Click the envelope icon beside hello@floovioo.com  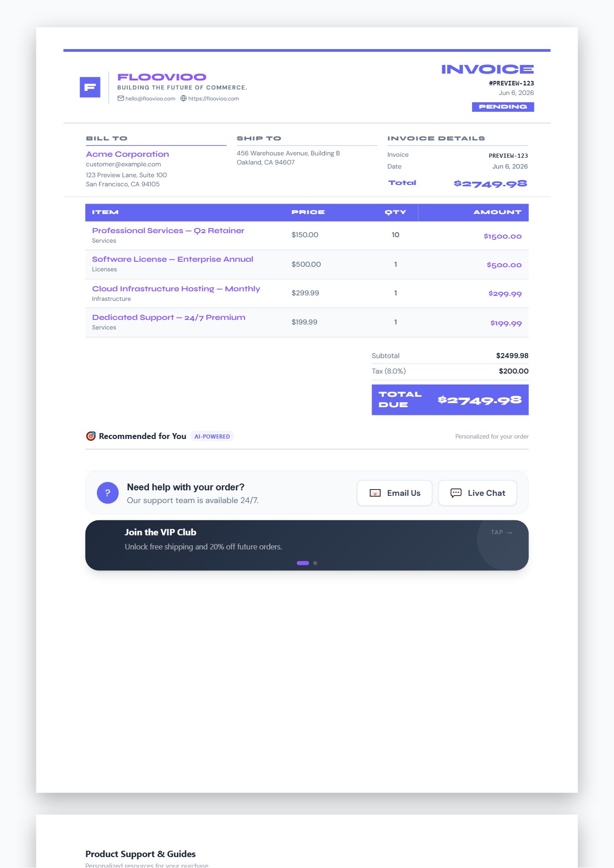point(121,98)
